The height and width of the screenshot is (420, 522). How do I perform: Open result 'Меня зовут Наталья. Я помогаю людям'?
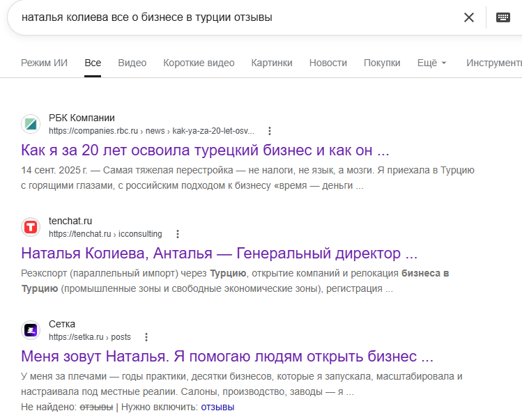tap(227, 357)
